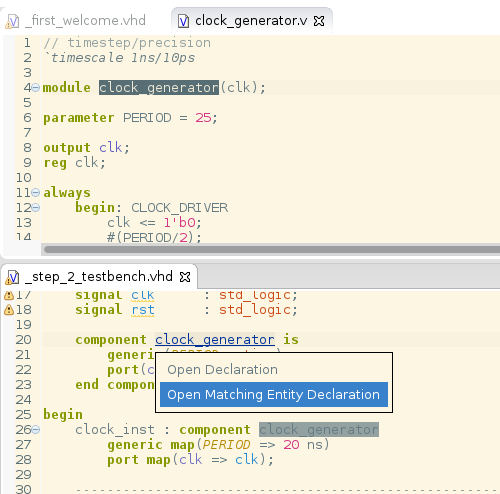This screenshot has height=494, width=500.
Task: Click the PERIOD parameter on line 6
Action: 147,118
